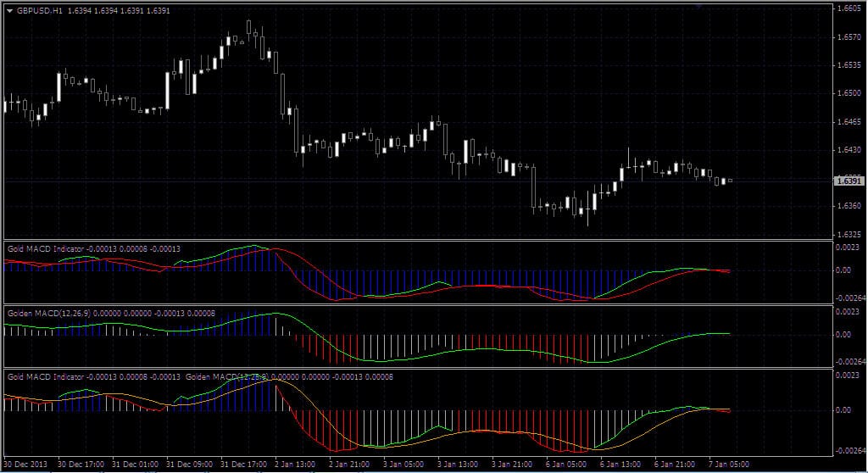Screen dimensions: 868x473
Task: Click the 7 Jan 05:00 time label
Action: click(728, 465)
